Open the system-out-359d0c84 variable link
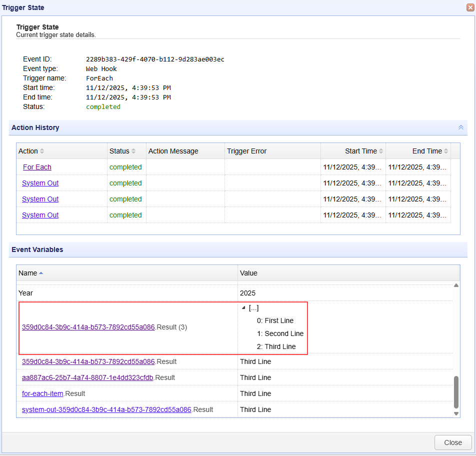This screenshot has height=456, width=476. tap(106, 409)
